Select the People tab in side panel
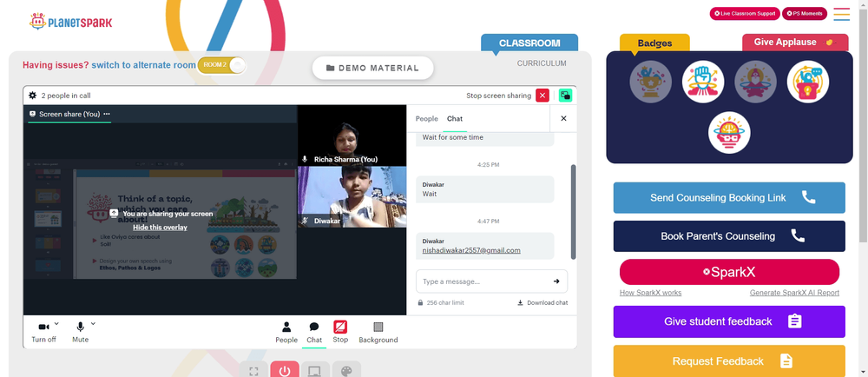 (426, 118)
